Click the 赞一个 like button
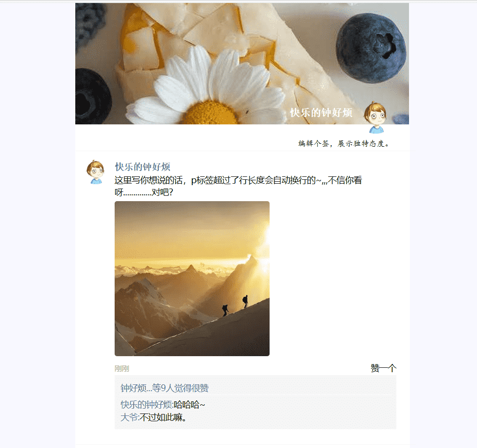 click(383, 368)
